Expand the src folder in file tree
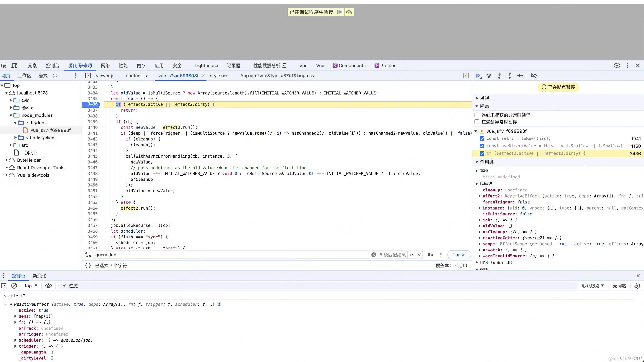644x362 pixels. (11, 145)
